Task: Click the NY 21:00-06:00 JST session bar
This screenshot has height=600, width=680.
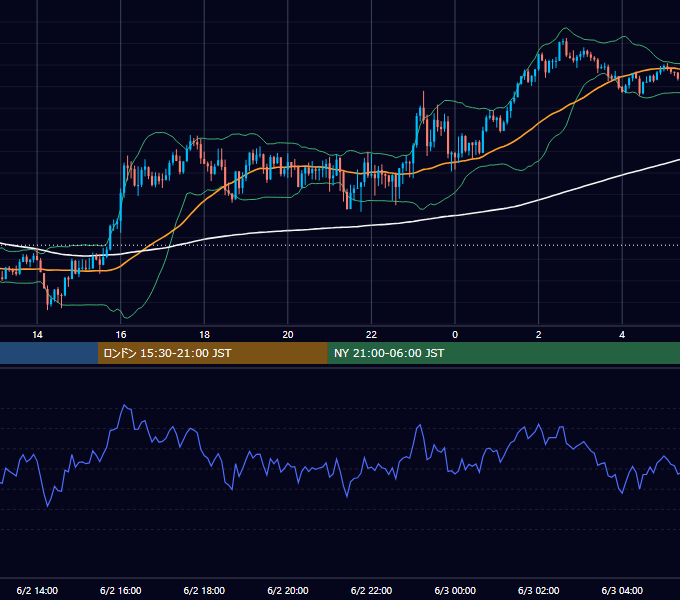Action: pos(503,353)
